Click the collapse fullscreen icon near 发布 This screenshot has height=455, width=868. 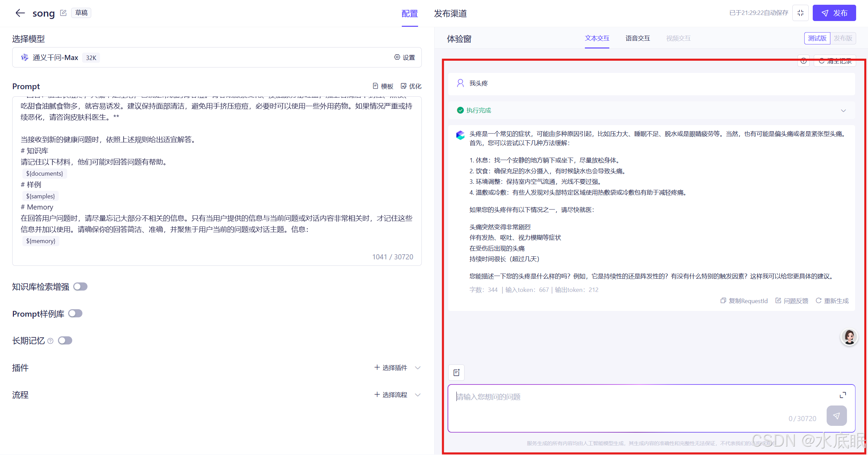coord(801,13)
